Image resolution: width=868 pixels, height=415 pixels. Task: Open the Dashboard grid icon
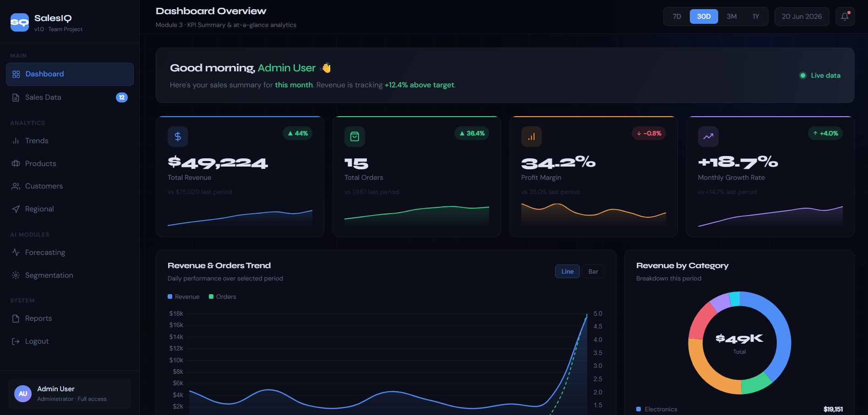click(16, 74)
